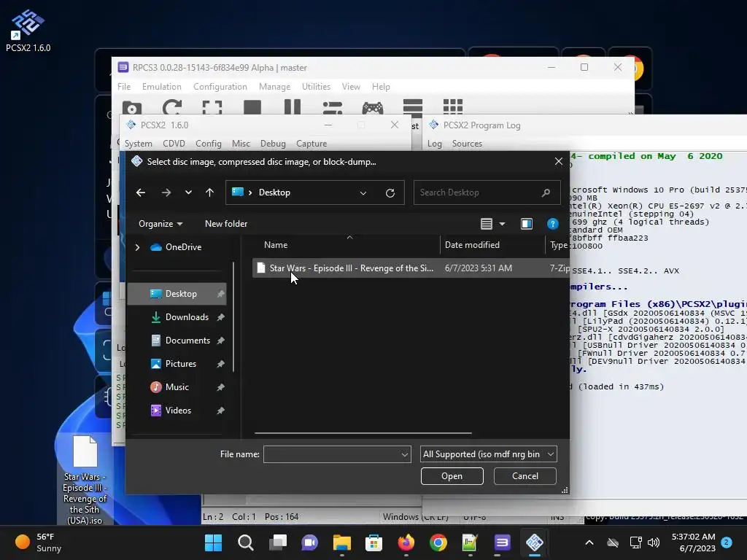Click the RPCS3 pause icon
The image size is (747, 560).
[292, 107]
